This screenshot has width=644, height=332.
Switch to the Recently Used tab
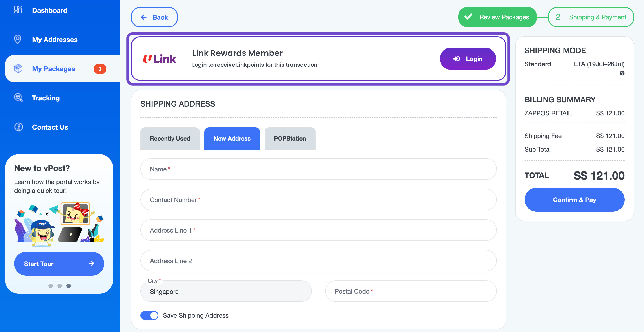tap(170, 139)
